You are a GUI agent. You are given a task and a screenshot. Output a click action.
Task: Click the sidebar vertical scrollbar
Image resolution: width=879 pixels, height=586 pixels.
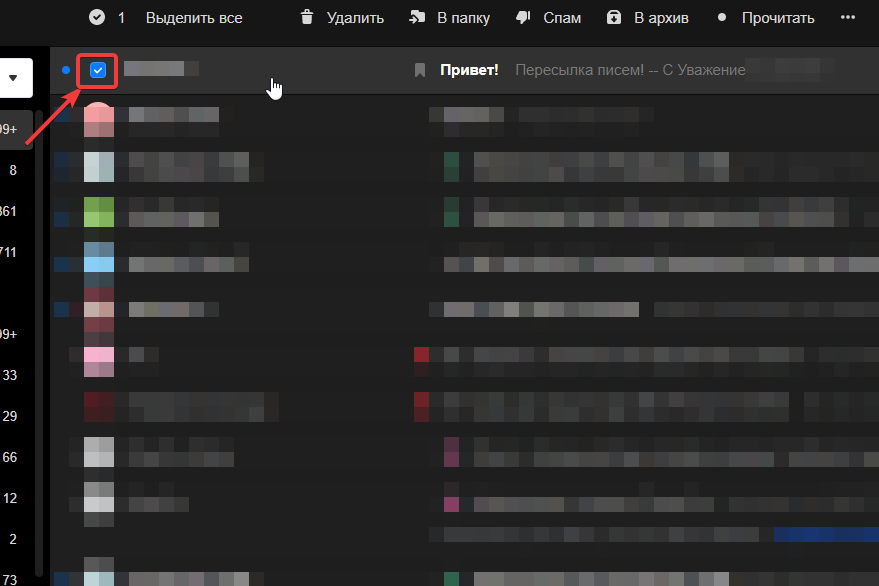39,343
